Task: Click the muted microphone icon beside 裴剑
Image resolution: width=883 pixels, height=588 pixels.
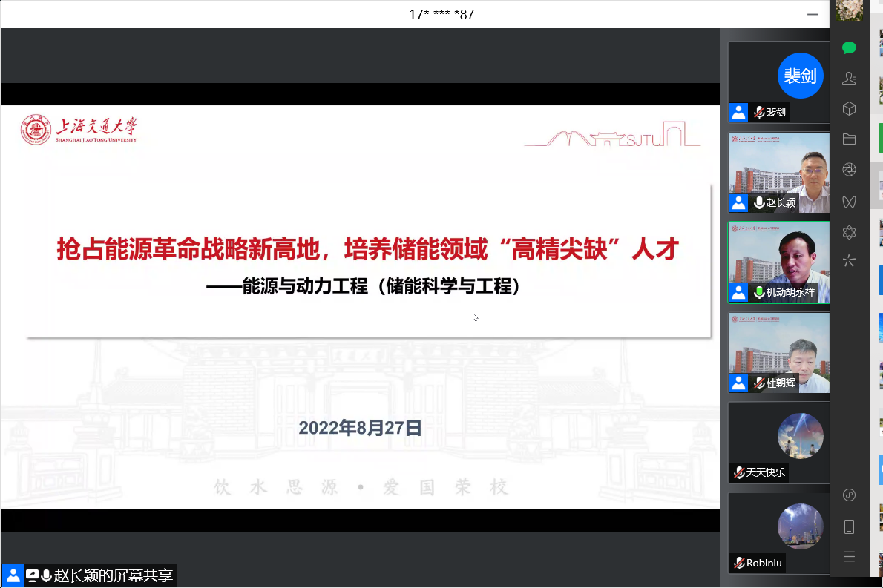Action: pyautogui.click(x=759, y=113)
